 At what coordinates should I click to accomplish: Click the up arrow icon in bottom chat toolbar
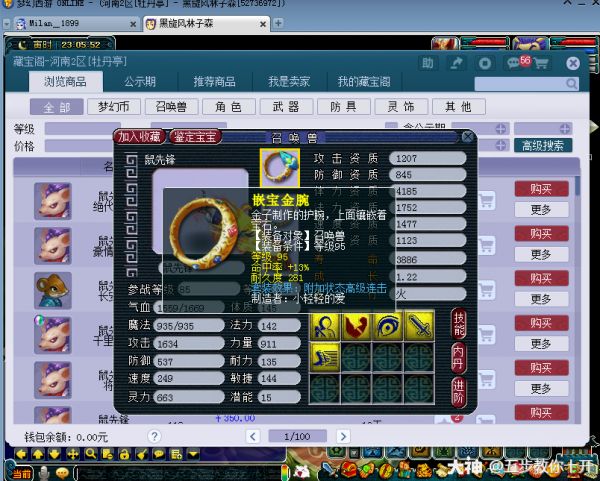tap(38, 454)
